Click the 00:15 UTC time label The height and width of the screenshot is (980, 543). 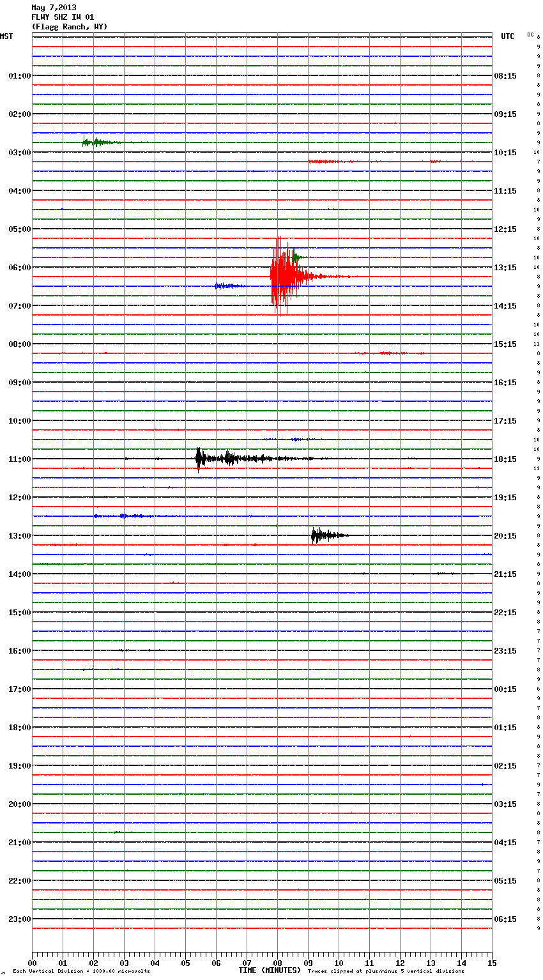coord(505,689)
